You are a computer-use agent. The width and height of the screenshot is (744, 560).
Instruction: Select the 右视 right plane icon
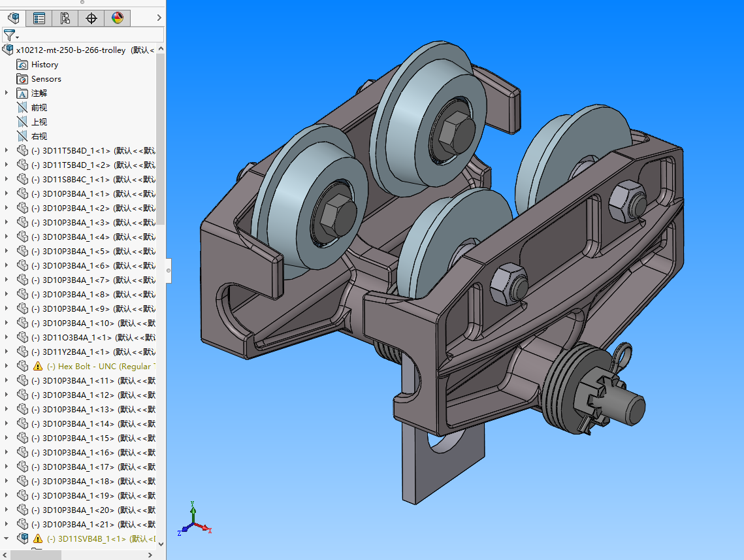[x=22, y=136]
